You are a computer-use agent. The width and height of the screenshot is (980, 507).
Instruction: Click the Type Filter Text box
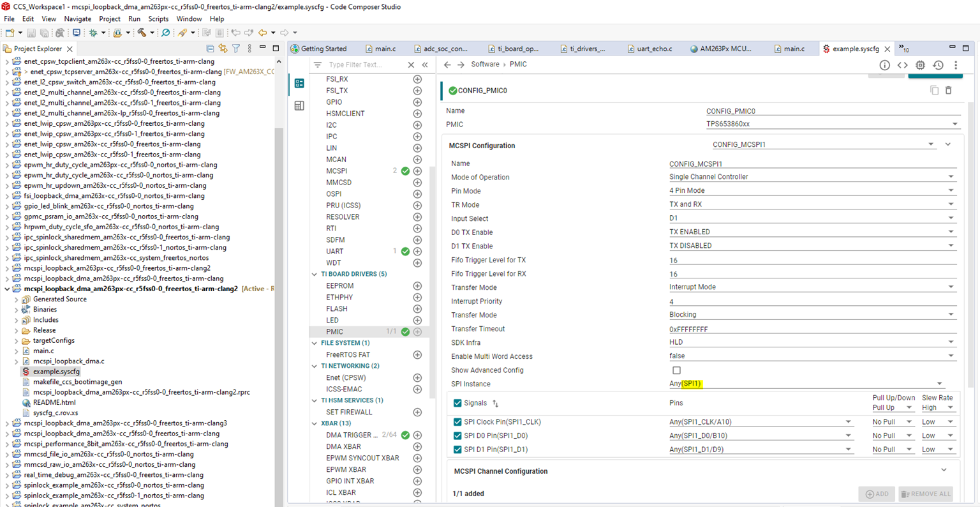pyautogui.click(x=364, y=65)
